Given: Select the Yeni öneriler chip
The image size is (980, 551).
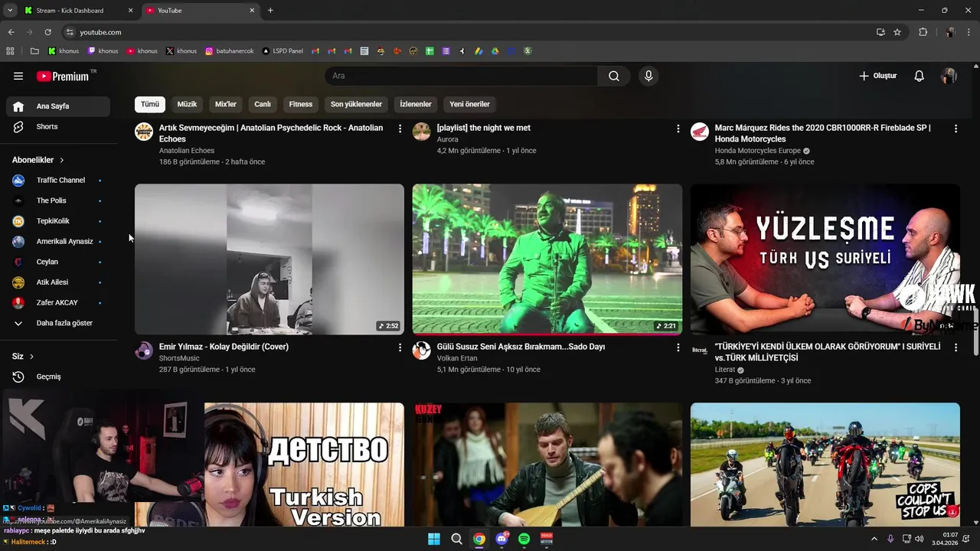Looking at the screenshot, I should (x=469, y=104).
